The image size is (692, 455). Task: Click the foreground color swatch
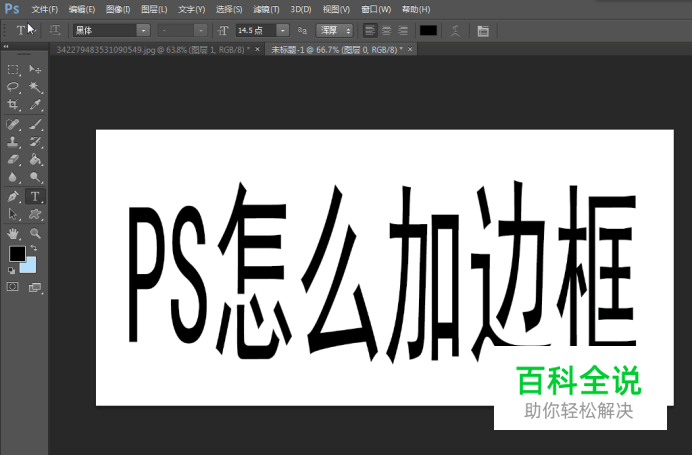pyautogui.click(x=17, y=253)
